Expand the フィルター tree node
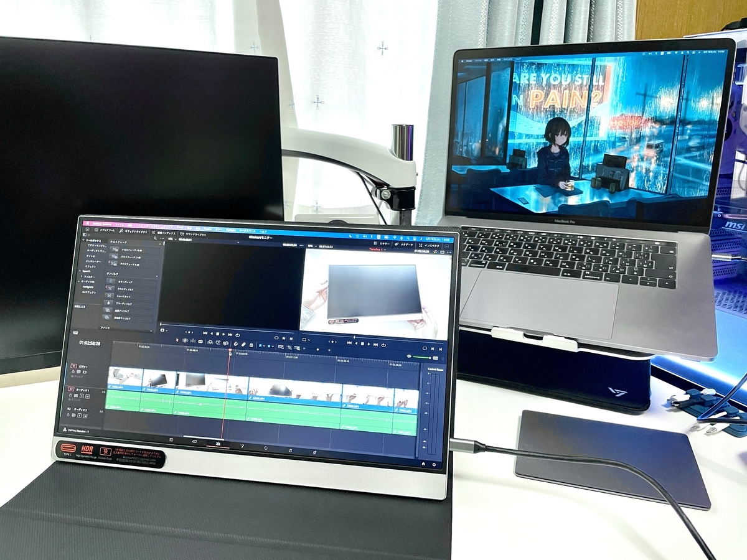The width and height of the screenshot is (747, 560). [x=82, y=276]
